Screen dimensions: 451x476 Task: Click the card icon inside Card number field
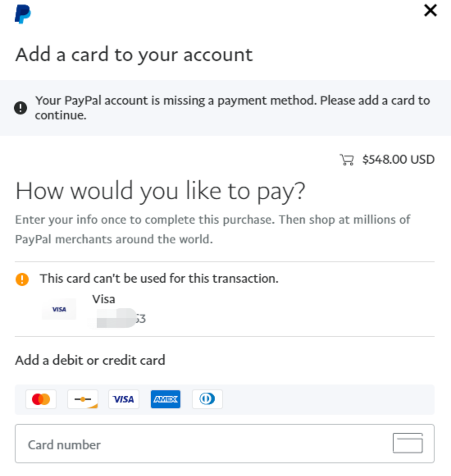tap(408, 443)
